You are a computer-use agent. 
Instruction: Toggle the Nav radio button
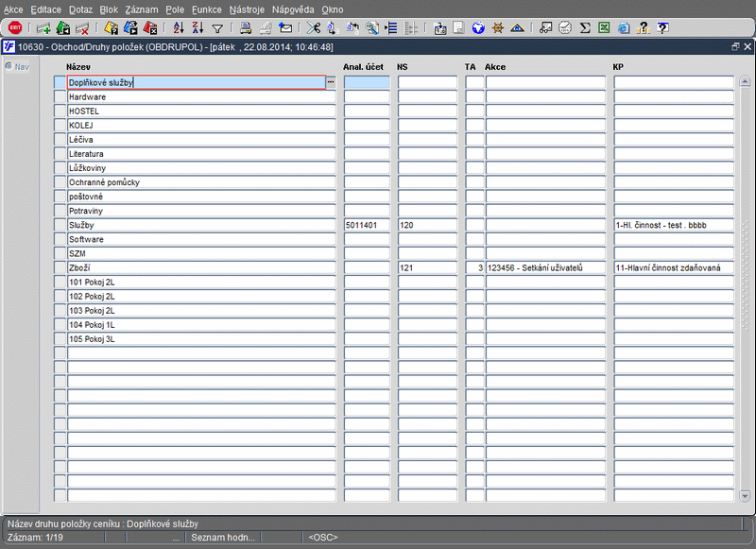tap(9, 66)
